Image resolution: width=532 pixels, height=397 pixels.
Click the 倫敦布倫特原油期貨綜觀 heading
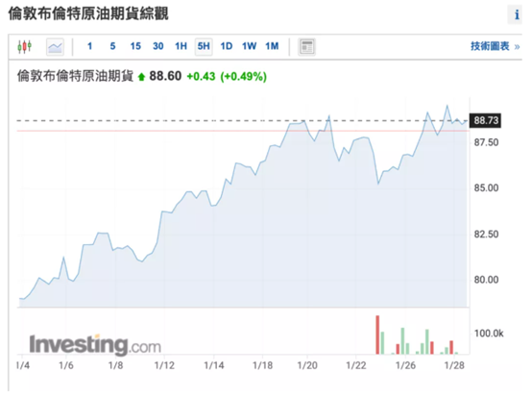tap(88, 13)
